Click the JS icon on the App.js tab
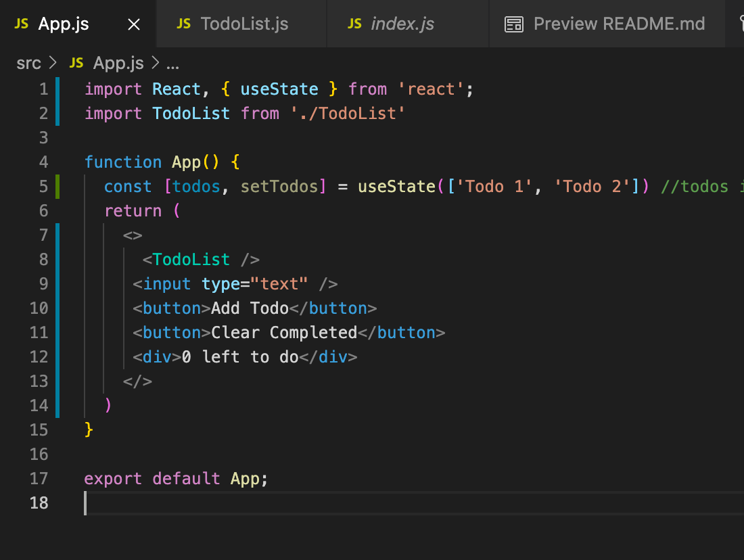Viewport: 744px width, 560px height. [x=21, y=24]
